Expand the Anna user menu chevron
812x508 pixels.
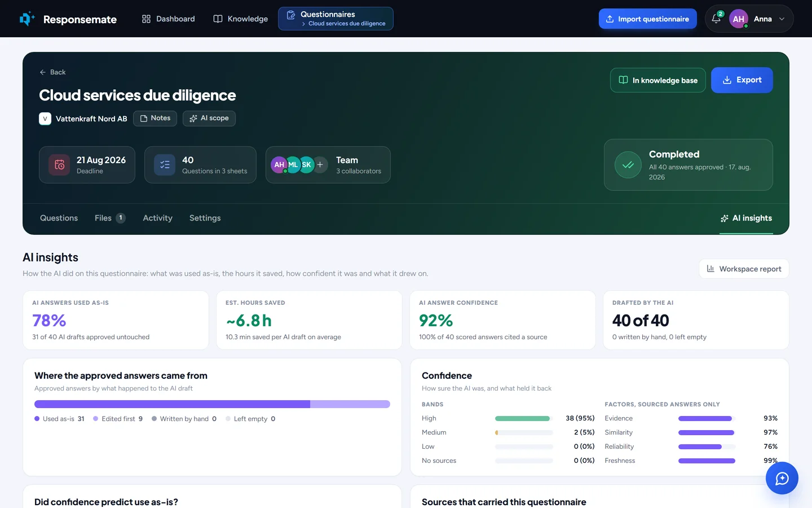(x=782, y=19)
